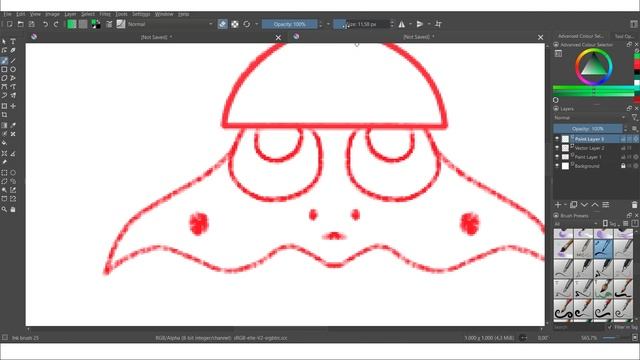The height and width of the screenshot is (360, 640).
Task: Select the Gradient tool in toolbox
Action: (4, 125)
